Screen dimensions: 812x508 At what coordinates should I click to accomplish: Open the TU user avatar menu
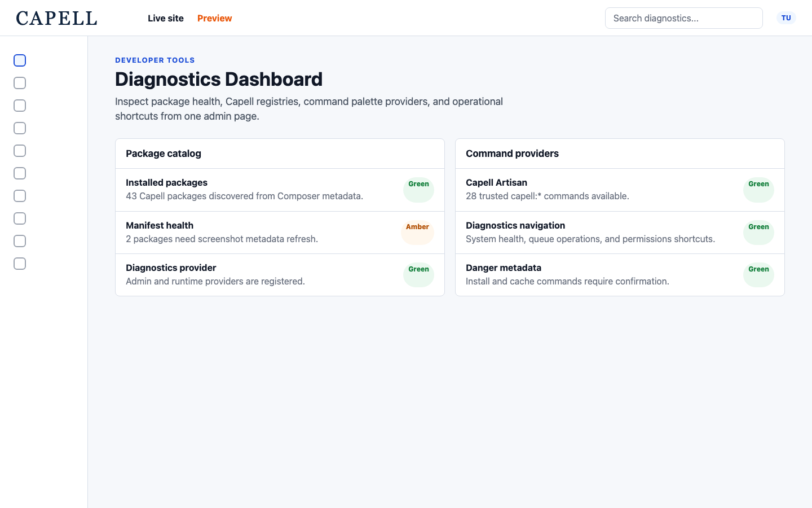pyautogui.click(x=786, y=18)
